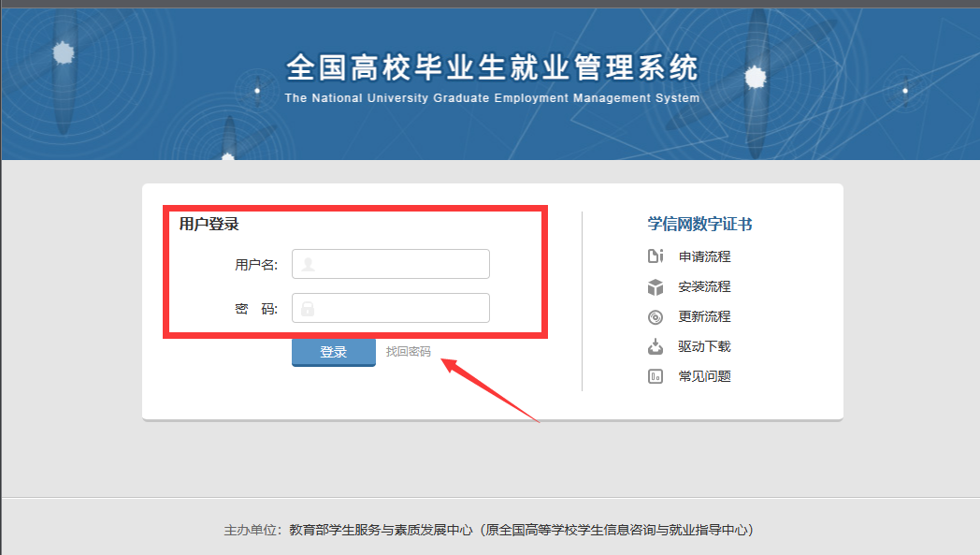
Task: Click the English subtitle 'The National University Graduate Employment Management System'
Action: point(492,98)
